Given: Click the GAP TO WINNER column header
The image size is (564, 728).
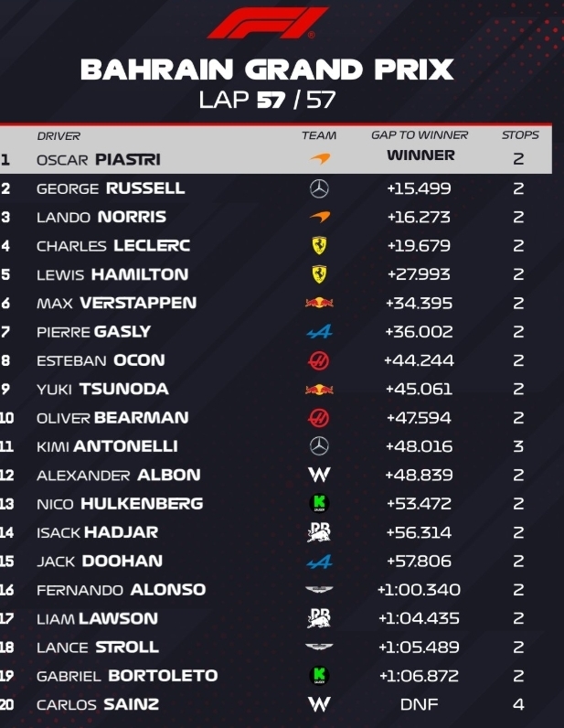Looking at the screenshot, I should tap(420, 135).
